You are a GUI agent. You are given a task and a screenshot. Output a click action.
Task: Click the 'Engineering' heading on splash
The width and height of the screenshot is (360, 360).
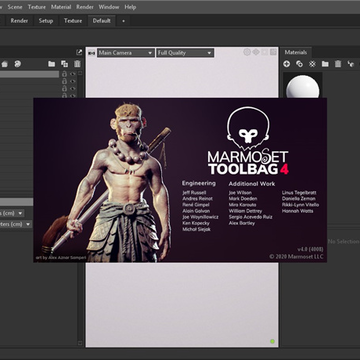[x=199, y=183]
